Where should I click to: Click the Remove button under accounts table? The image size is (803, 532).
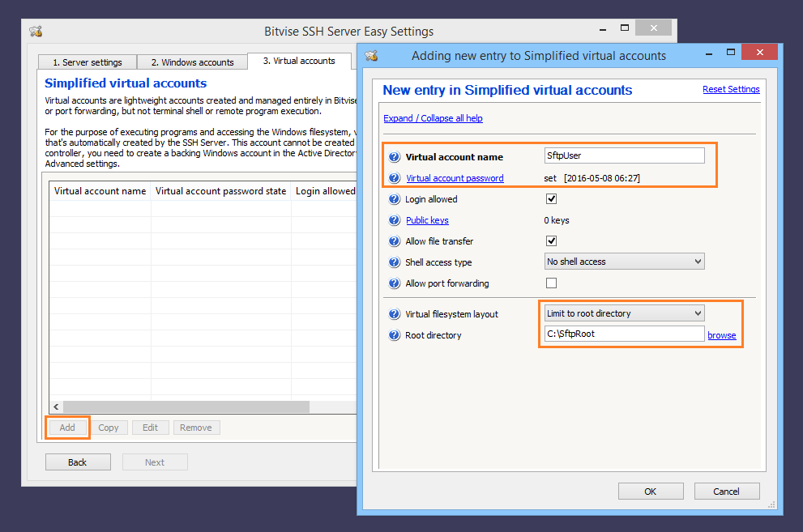(196, 428)
